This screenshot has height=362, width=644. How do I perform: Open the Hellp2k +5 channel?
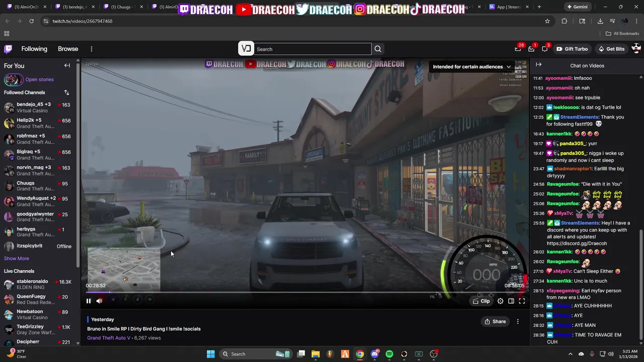click(x=38, y=123)
